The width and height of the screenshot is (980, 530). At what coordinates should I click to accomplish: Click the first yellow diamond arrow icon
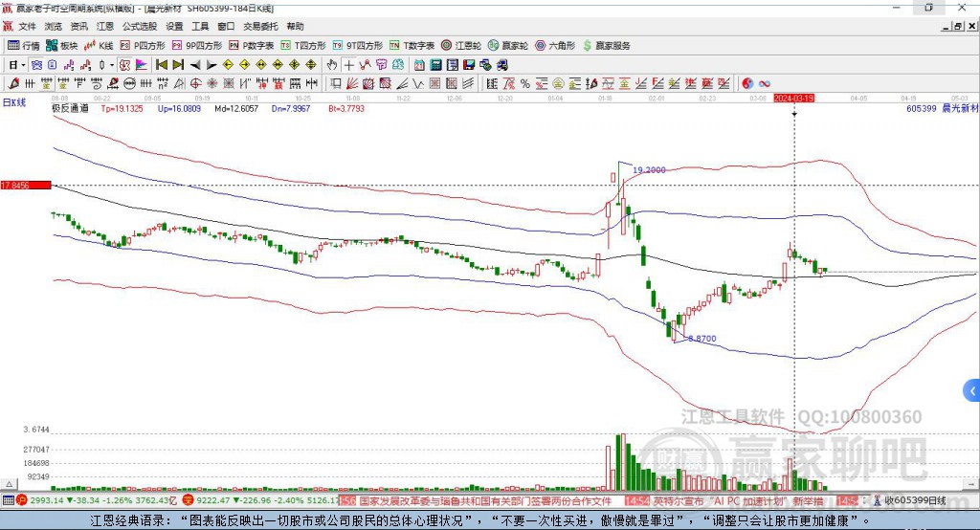228,65
